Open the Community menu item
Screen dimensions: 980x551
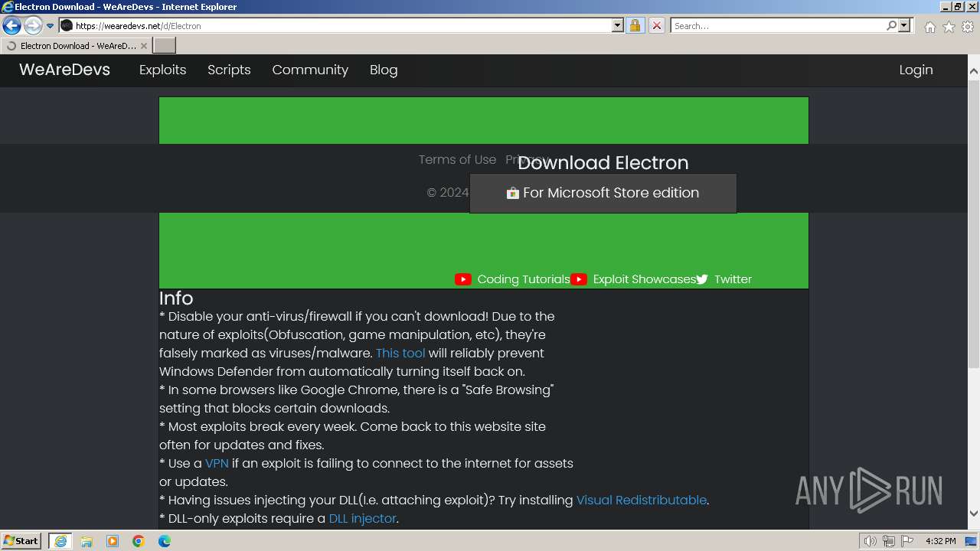point(310,70)
